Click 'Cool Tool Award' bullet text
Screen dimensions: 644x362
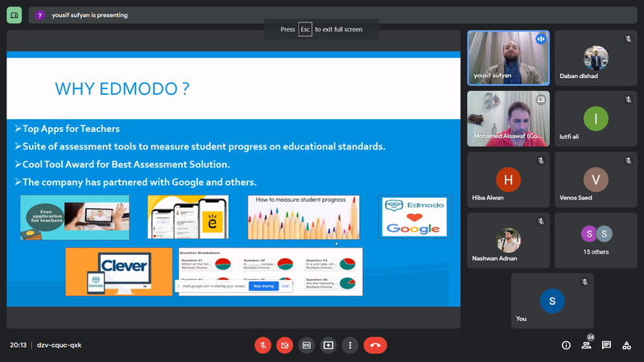click(126, 165)
